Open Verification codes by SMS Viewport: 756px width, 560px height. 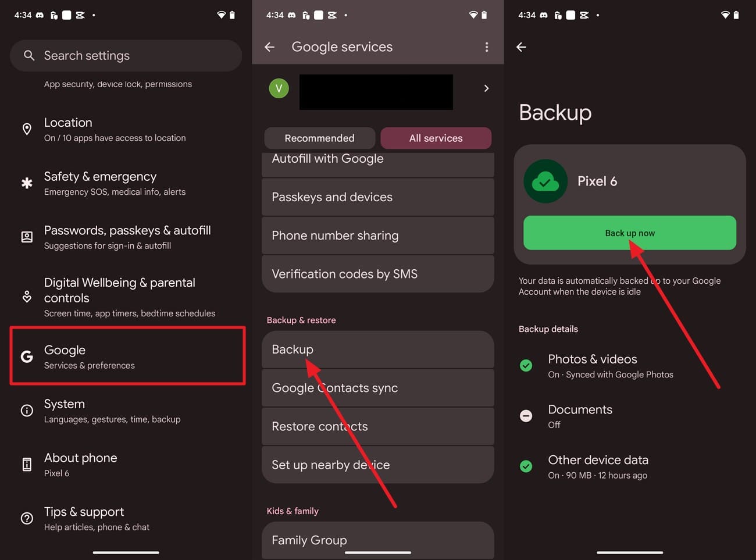[x=378, y=274]
